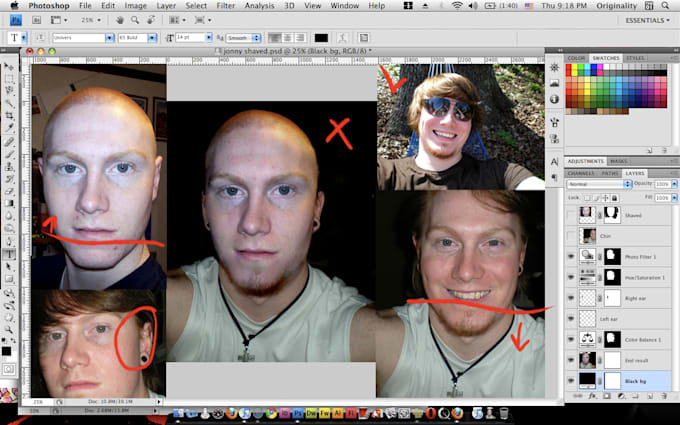Add a layer mask from Layers panel bottom
Image resolution: width=680 pixels, height=425 pixels.
[607, 396]
